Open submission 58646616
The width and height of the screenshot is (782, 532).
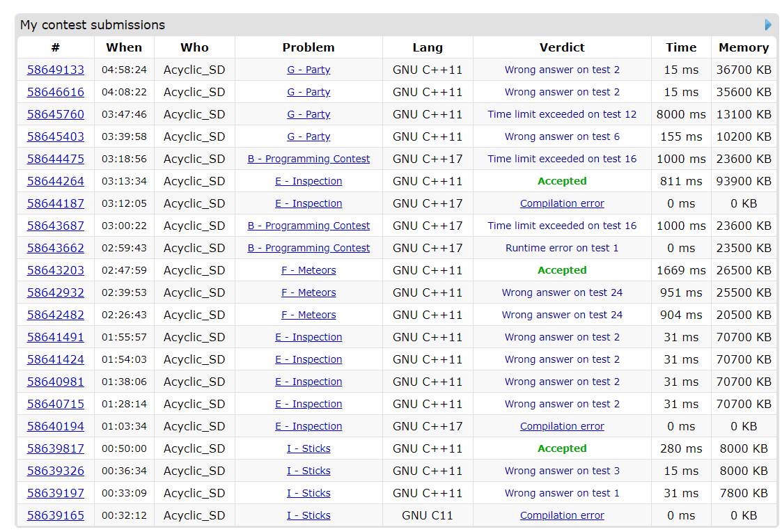click(x=56, y=92)
